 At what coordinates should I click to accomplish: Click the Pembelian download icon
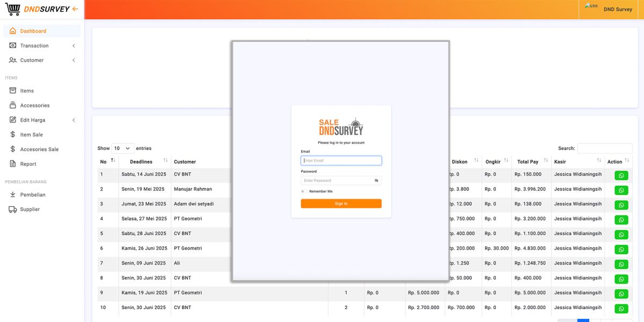tap(13, 195)
